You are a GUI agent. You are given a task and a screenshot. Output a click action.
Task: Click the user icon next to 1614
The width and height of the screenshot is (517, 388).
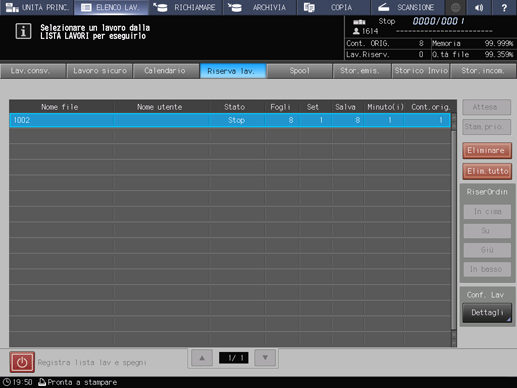[356, 31]
